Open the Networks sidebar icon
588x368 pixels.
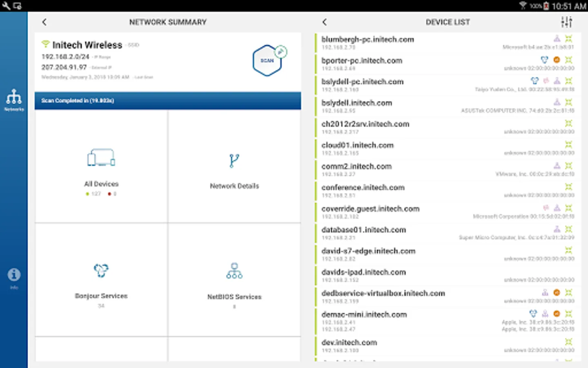point(14,100)
